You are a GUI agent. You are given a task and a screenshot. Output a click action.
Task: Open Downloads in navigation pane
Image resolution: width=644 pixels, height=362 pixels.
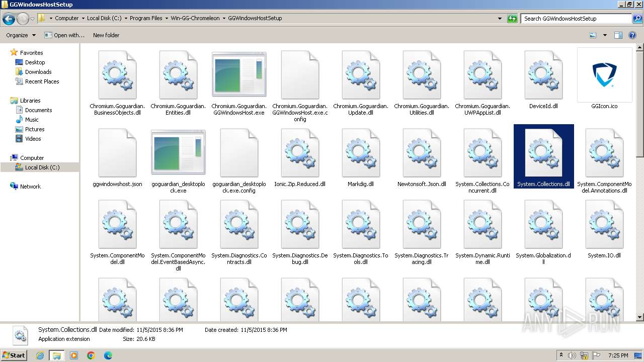[38, 72]
